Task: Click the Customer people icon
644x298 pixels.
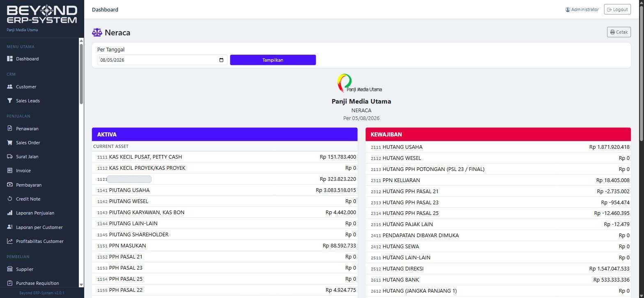Action: point(10,87)
